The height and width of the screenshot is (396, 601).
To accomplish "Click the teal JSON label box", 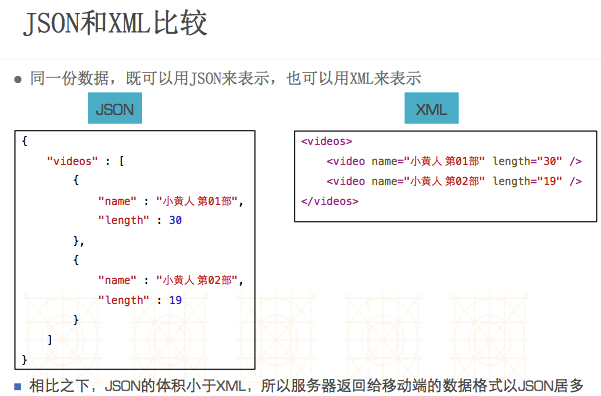I will [x=115, y=108].
